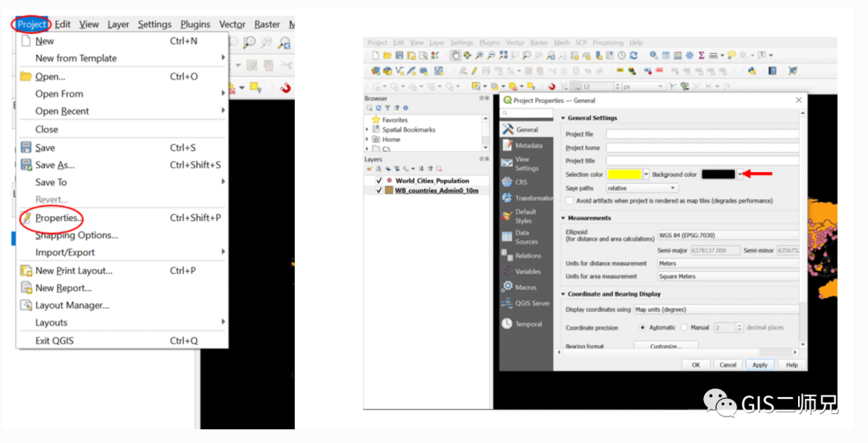Screen dimensions: 868x443
Task: Switch to Data Sources properties tab
Action: (x=526, y=237)
